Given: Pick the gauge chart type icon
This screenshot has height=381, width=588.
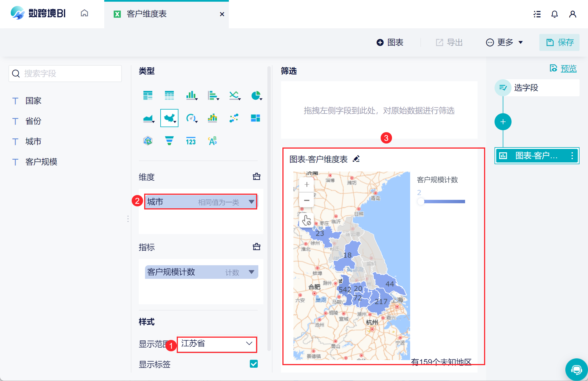Looking at the screenshot, I should [191, 118].
